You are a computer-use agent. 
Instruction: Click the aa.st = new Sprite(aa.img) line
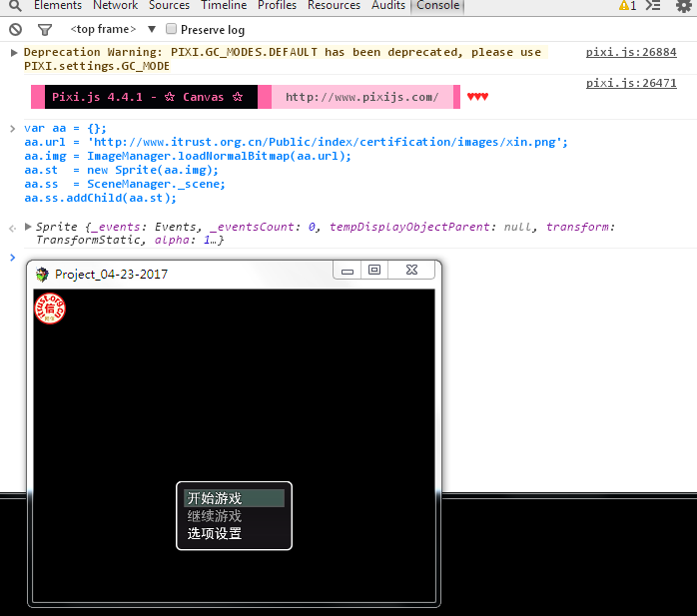pyautogui.click(x=122, y=170)
